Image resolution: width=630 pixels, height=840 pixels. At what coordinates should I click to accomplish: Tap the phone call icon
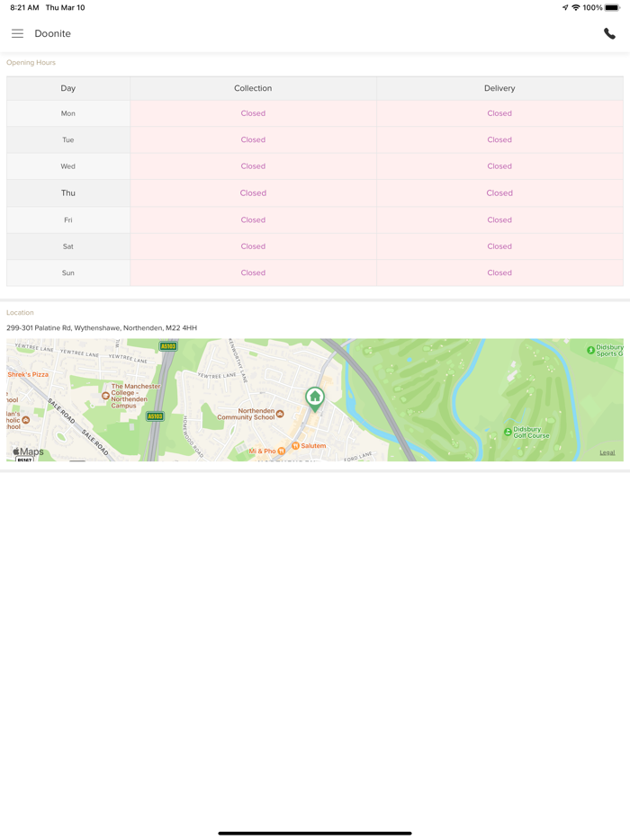pyautogui.click(x=609, y=33)
